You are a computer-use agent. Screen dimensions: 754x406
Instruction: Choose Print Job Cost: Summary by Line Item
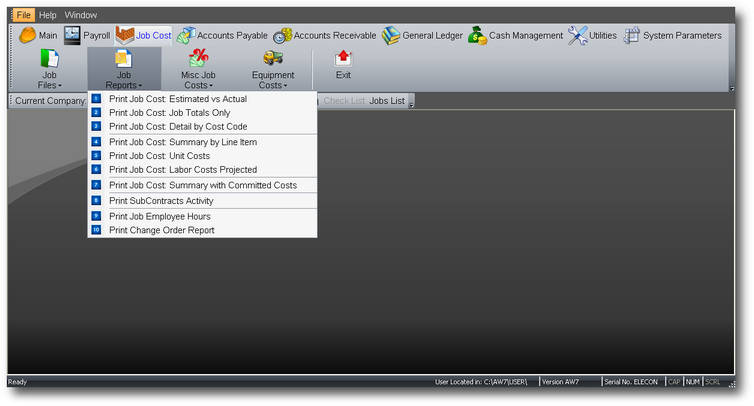(202, 142)
